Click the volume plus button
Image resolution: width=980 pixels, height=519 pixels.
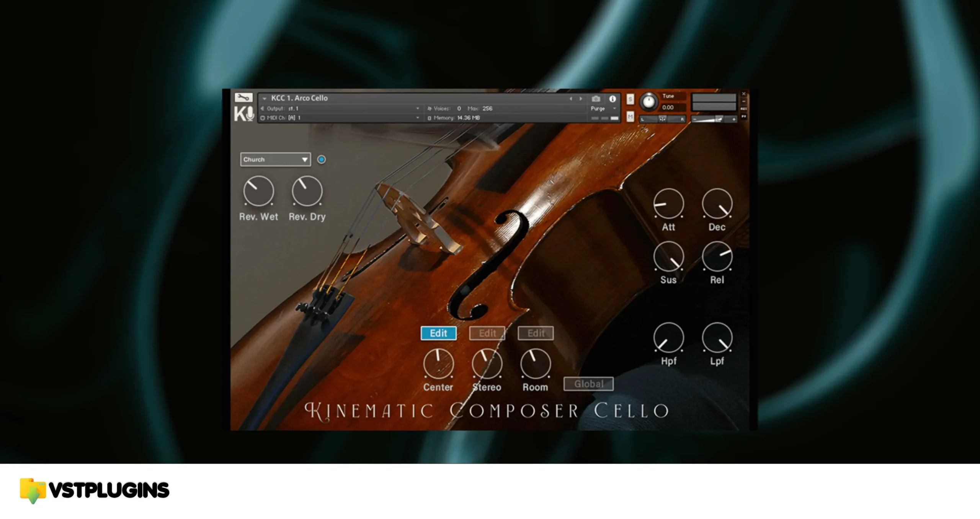(x=733, y=119)
